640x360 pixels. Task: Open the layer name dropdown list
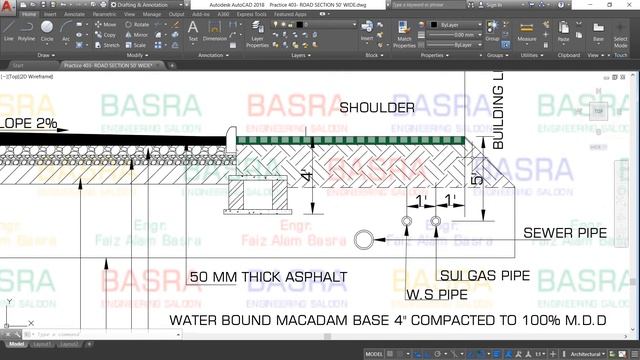[x=314, y=24]
